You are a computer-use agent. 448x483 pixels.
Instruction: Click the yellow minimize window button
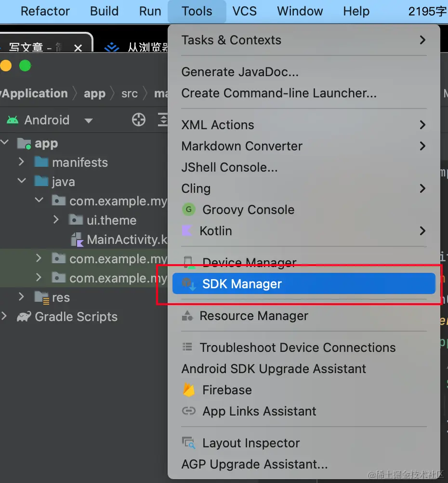pyautogui.click(x=6, y=66)
